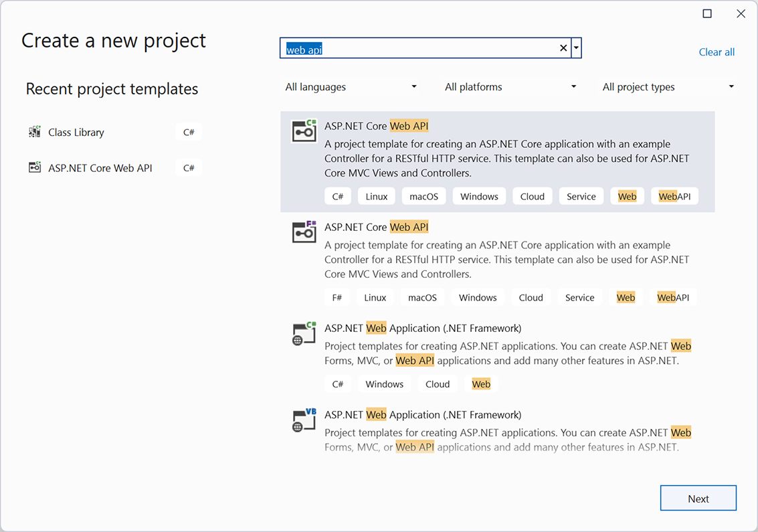Select the VB ASP.NET Web Application (.NET Framework) title
Screen dimensions: 758x532
[423, 415]
